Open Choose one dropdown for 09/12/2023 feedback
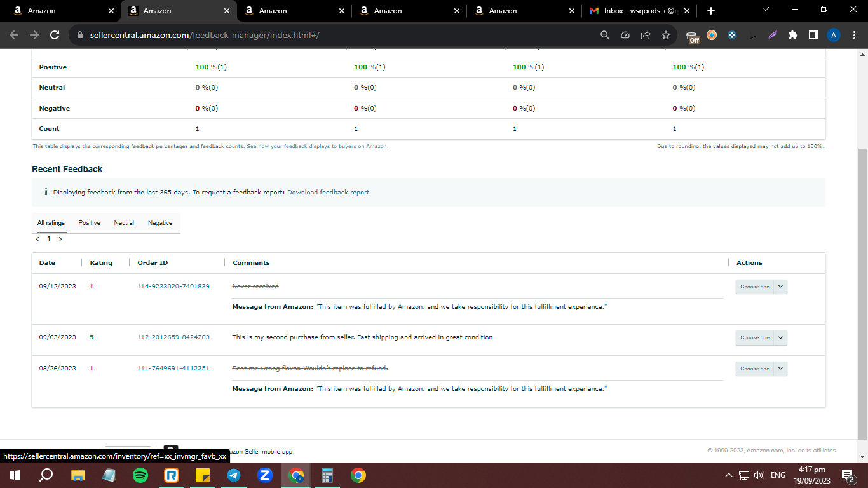The width and height of the screenshot is (868, 488). pos(761,287)
